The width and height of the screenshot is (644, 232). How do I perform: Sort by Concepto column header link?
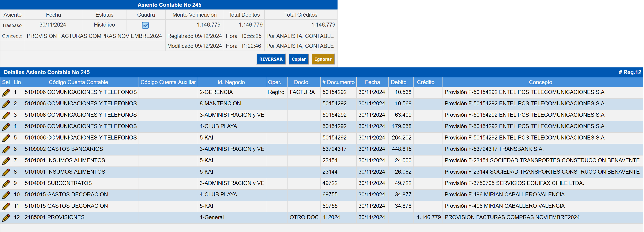[540, 82]
